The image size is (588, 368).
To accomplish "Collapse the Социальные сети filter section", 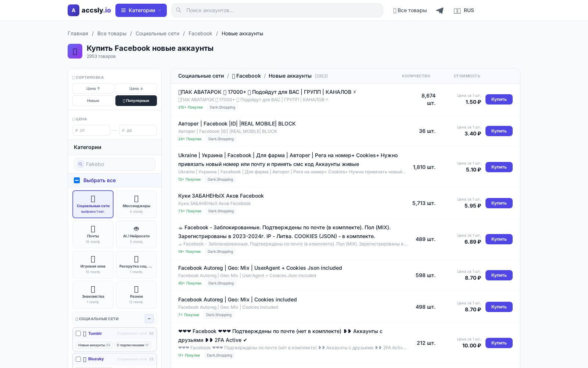I will (x=149, y=319).
